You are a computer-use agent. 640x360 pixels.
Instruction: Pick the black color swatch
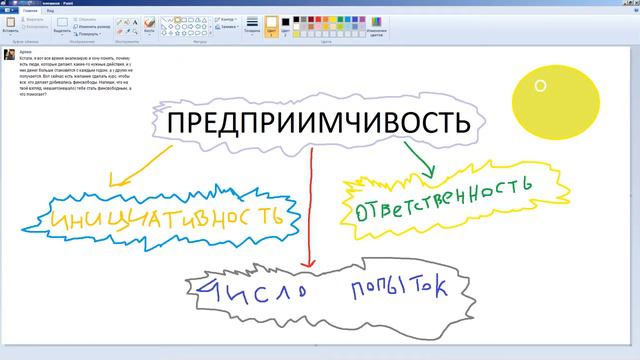click(x=296, y=19)
